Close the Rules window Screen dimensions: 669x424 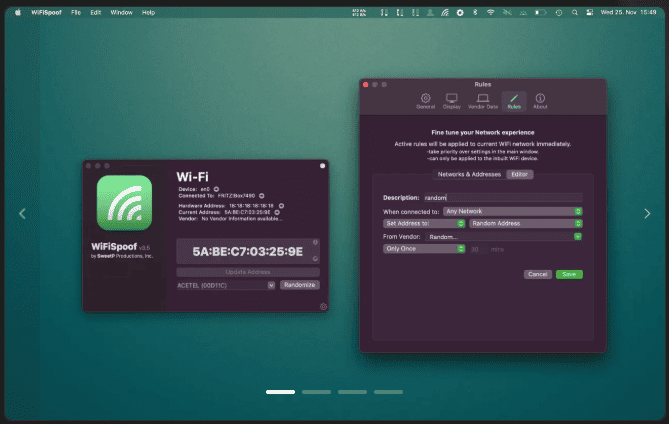(366, 84)
